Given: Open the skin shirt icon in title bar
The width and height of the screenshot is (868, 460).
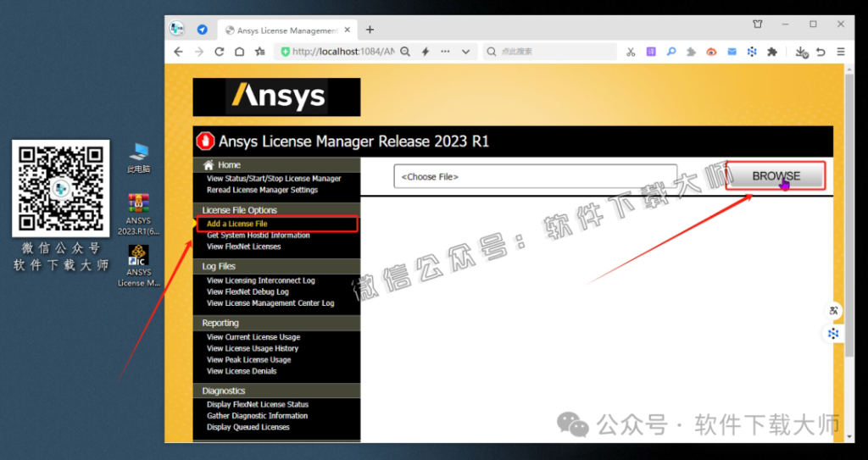Looking at the screenshot, I should tap(757, 25).
